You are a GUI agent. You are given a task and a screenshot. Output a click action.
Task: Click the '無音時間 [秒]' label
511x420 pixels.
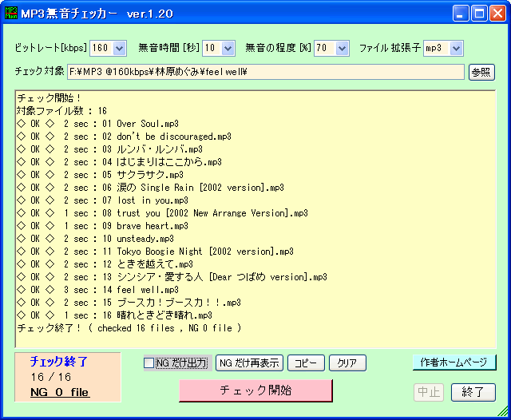(168, 48)
